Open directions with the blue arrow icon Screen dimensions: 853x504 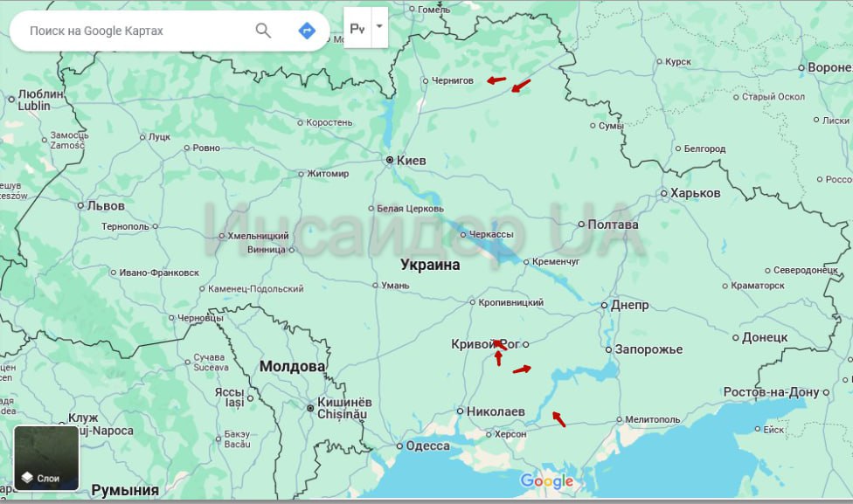pyautogui.click(x=307, y=31)
